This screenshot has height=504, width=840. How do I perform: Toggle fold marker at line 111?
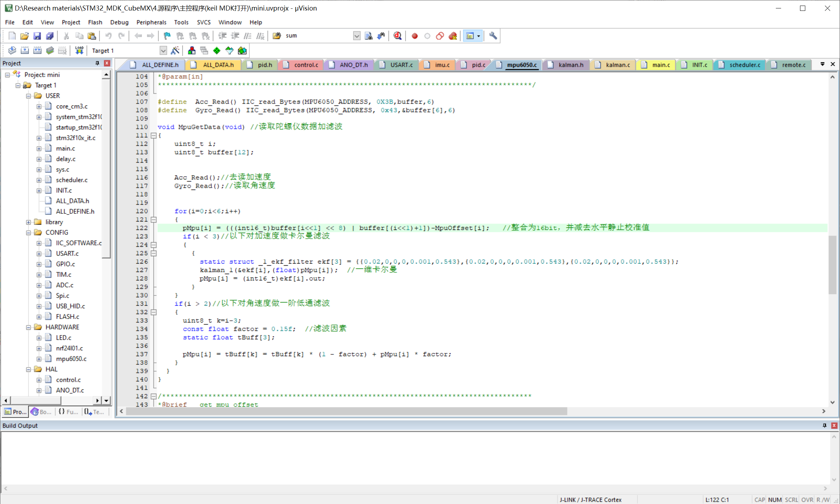(x=154, y=136)
